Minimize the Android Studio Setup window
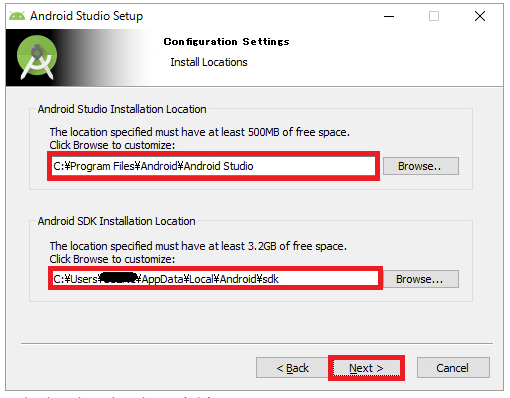Image resolution: width=510 pixels, height=398 pixels. pyautogui.click(x=389, y=16)
